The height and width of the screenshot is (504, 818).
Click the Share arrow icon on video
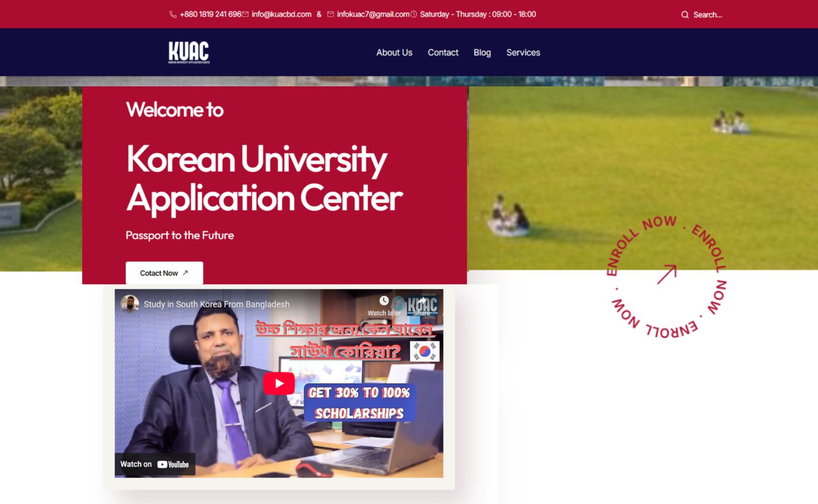pyautogui.click(x=422, y=301)
